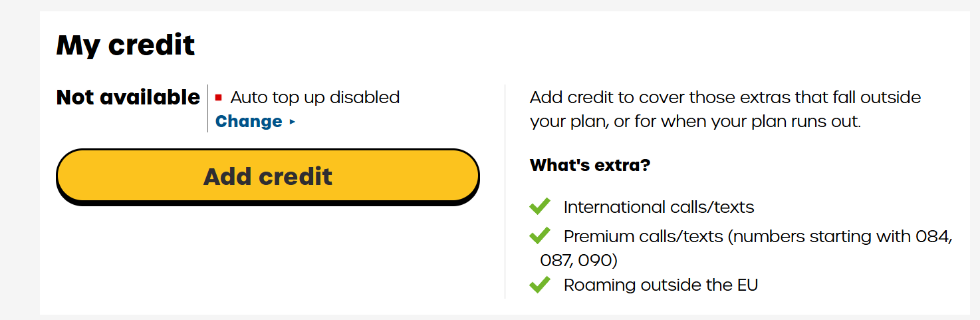The width and height of the screenshot is (980, 320).
Task: Click the green checkmark beside International calls/texts
Action: click(539, 206)
